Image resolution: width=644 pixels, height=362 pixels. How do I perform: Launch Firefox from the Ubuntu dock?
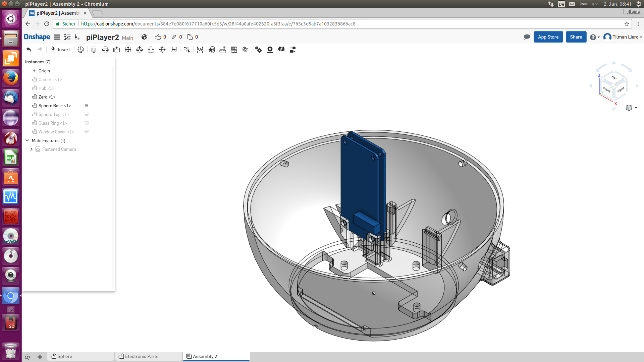tap(11, 78)
